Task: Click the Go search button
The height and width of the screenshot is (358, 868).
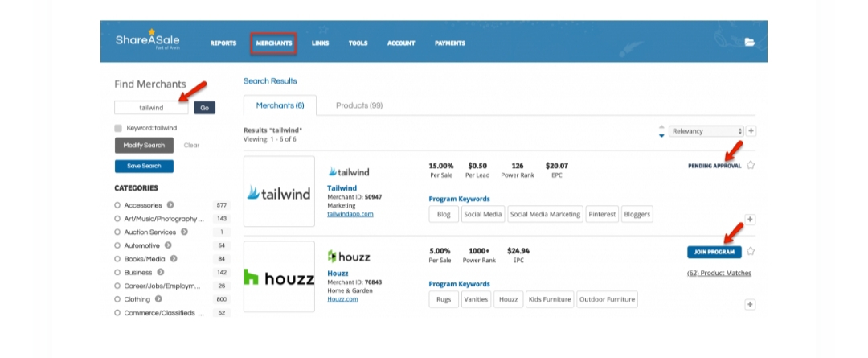Action: [x=204, y=108]
